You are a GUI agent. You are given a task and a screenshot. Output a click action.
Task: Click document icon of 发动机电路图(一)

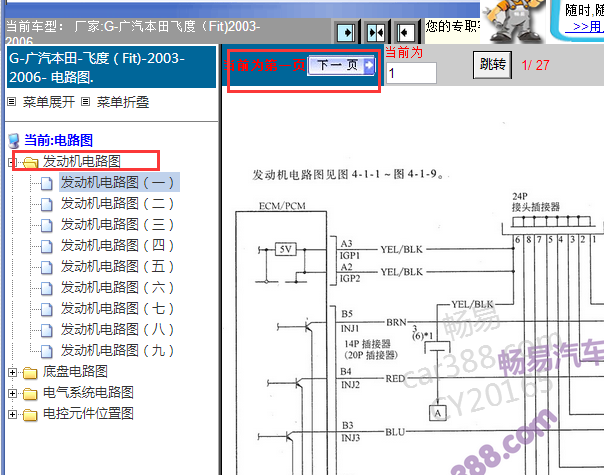(x=47, y=183)
